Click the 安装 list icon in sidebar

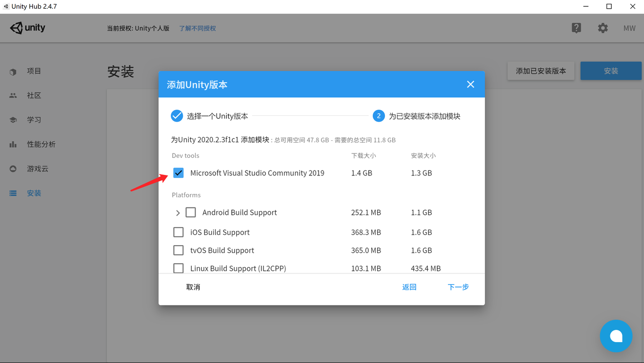point(13,193)
